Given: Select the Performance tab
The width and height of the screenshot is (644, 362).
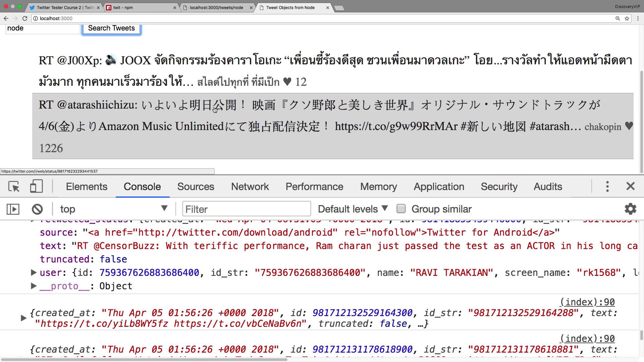Looking at the screenshot, I should point(314,187).
